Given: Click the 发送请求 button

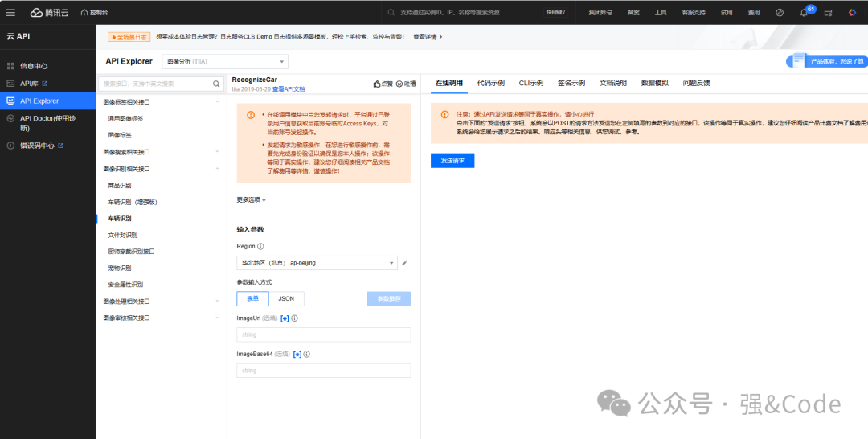Looking at the screenshot, I should tap(452, 161).
